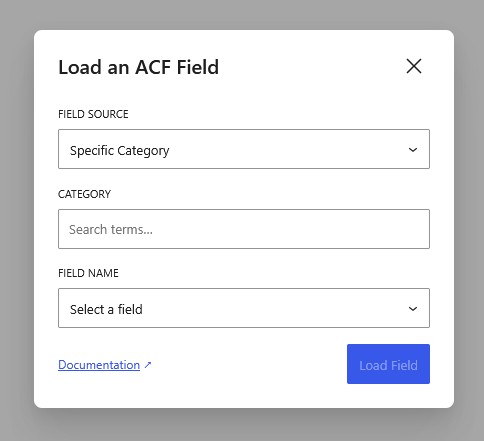Open the Select a field dropdown
The height and width of the screenshot is (441, 484).
[244, 308]
